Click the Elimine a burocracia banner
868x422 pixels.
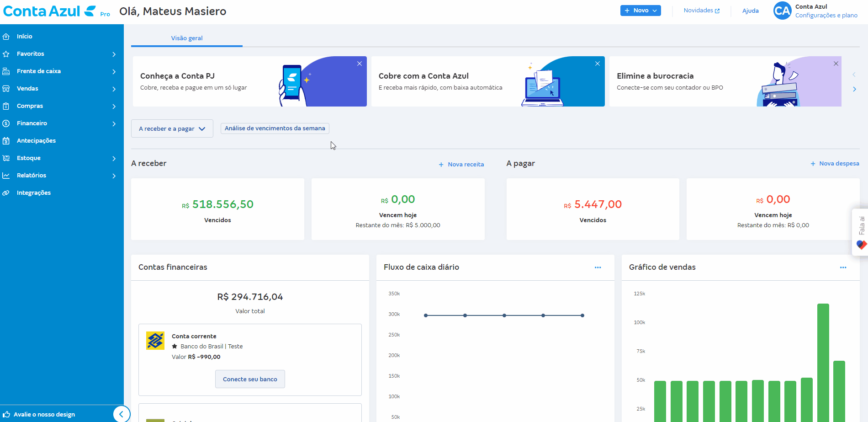(725, 81)
